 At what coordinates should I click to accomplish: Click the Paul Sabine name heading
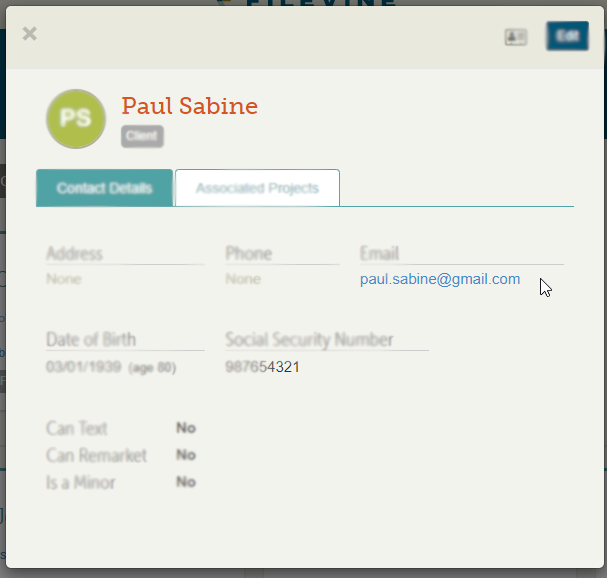[x=190, y=106]
